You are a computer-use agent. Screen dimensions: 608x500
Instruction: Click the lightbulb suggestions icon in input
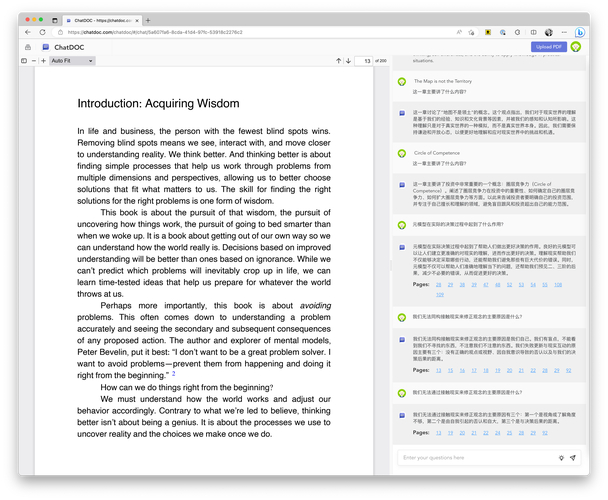tap(561, 458)
